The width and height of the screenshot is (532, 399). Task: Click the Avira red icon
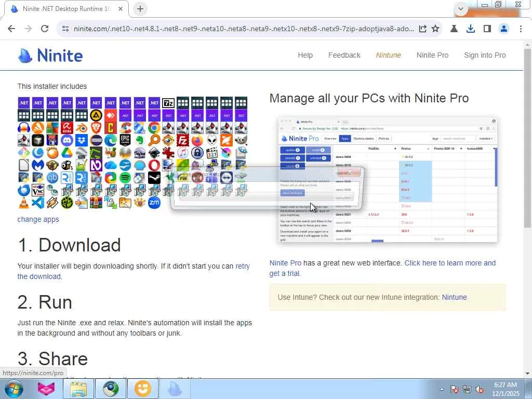tap(67, 128)
